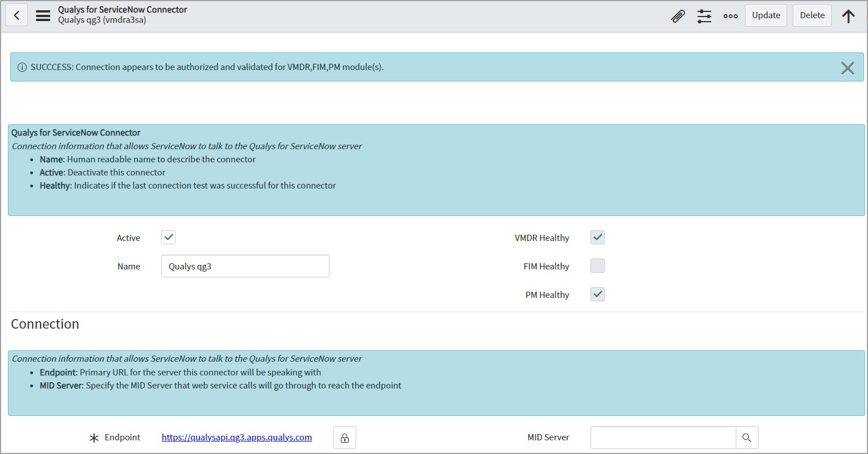This screenshot has height=454, width=868.
Task: Open the more options ellipsis menu
Action: click(x=731, y=16)
